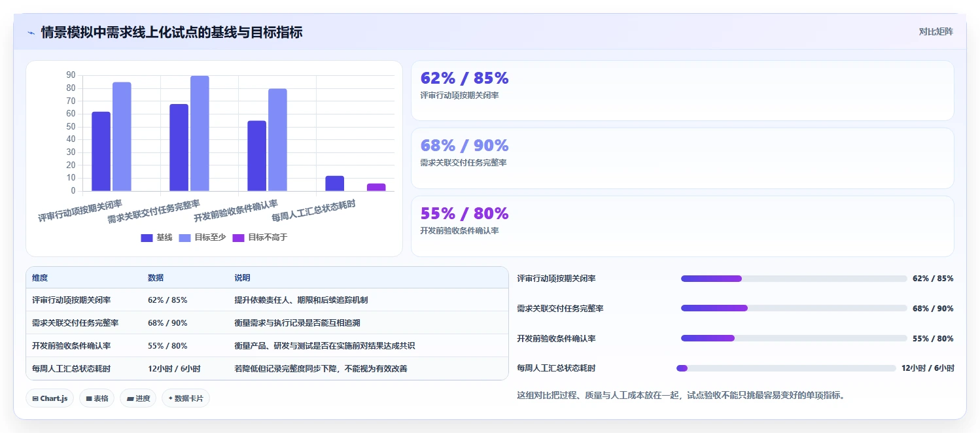Screen dimensions: 980x433
Task: Select the Chart.js chip
Action: pyautogui.click(x=50, y=398)
